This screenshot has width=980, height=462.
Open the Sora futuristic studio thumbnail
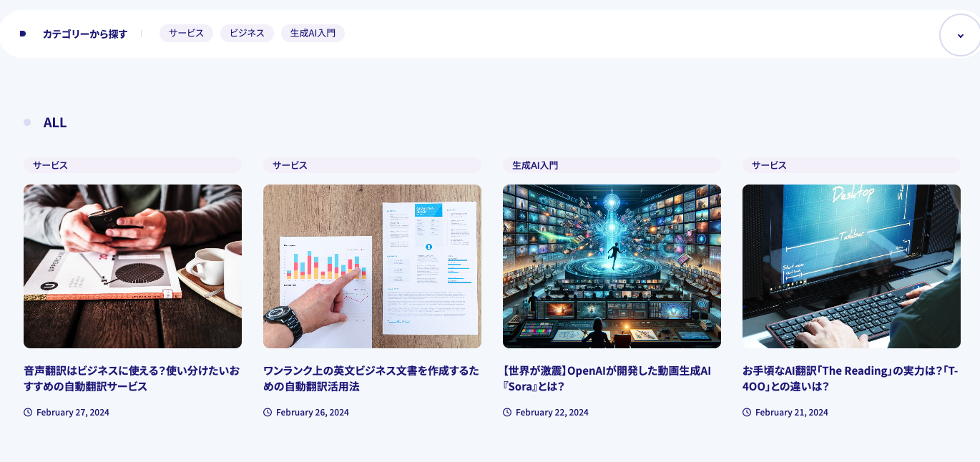[612, 266]
